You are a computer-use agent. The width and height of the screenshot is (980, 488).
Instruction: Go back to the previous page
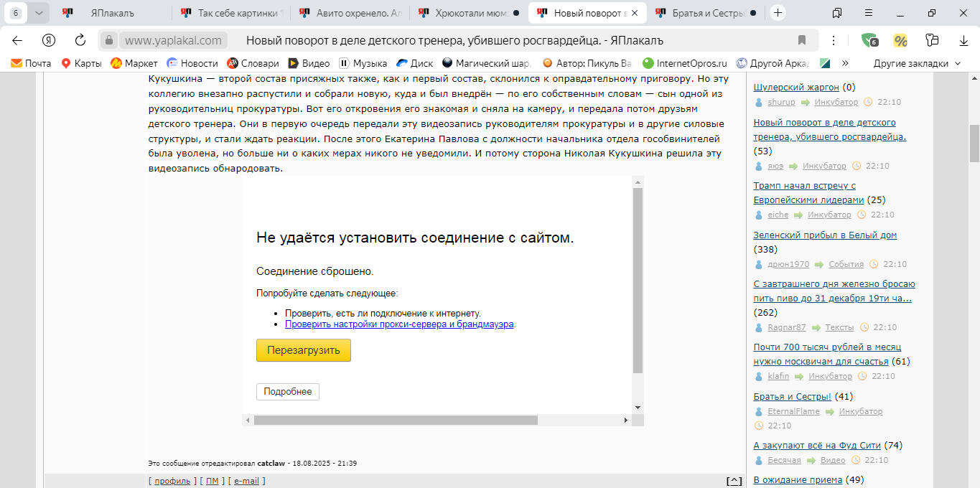tap(17, 40)
